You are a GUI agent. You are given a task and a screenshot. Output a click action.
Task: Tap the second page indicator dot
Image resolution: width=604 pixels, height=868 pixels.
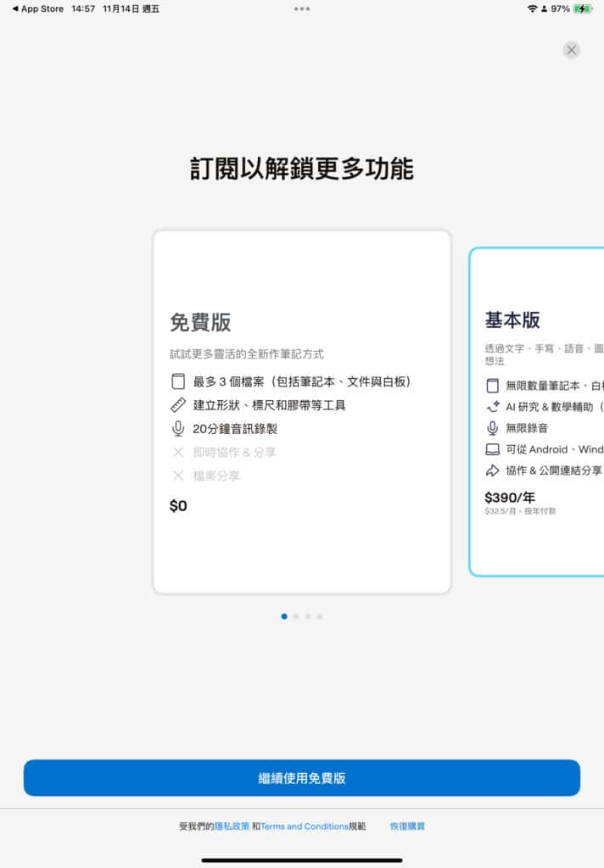(296, 616)
